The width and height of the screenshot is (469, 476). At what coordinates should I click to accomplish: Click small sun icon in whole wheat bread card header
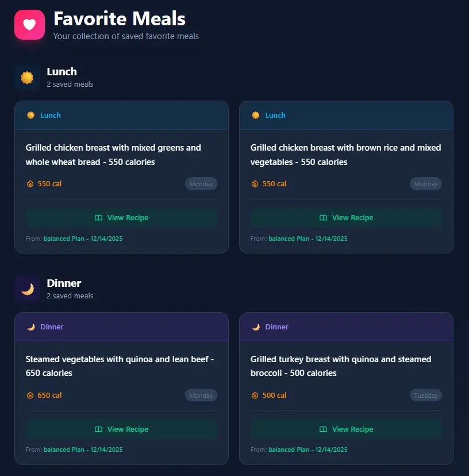pos(31,116)
